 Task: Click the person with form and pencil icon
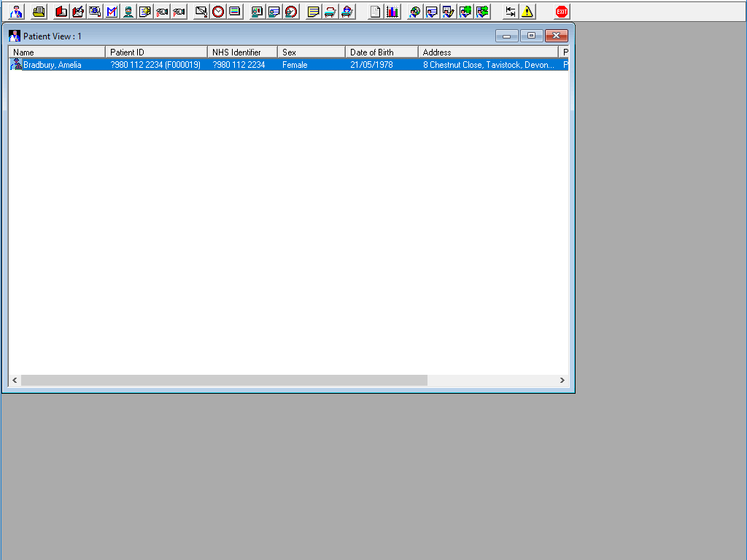point(449,12)
